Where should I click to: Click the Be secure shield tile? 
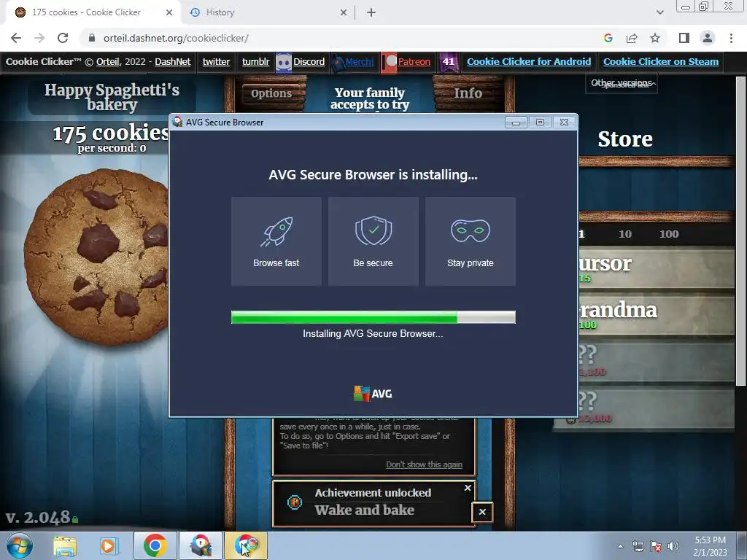click(x=373, y=241)
